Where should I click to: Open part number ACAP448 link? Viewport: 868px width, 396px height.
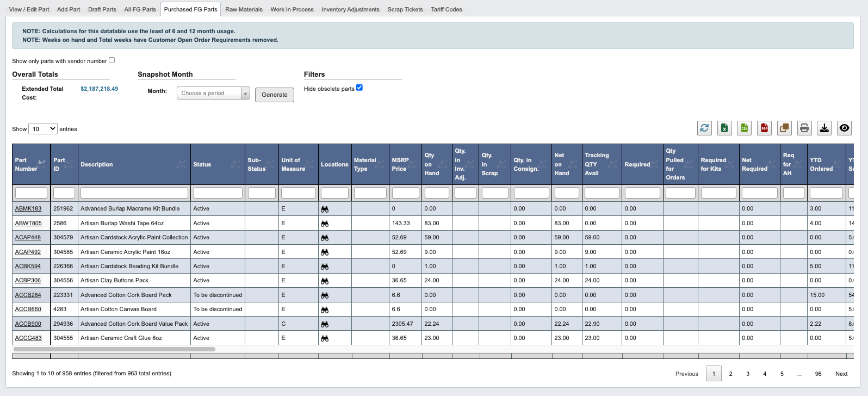(28, 238)
